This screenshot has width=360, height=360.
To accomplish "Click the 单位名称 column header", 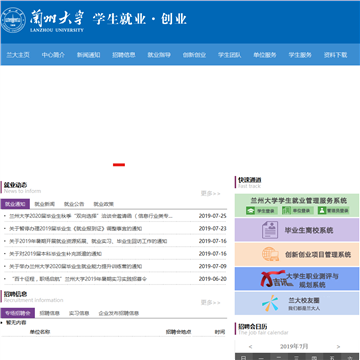I will click(x=40, y=332).
